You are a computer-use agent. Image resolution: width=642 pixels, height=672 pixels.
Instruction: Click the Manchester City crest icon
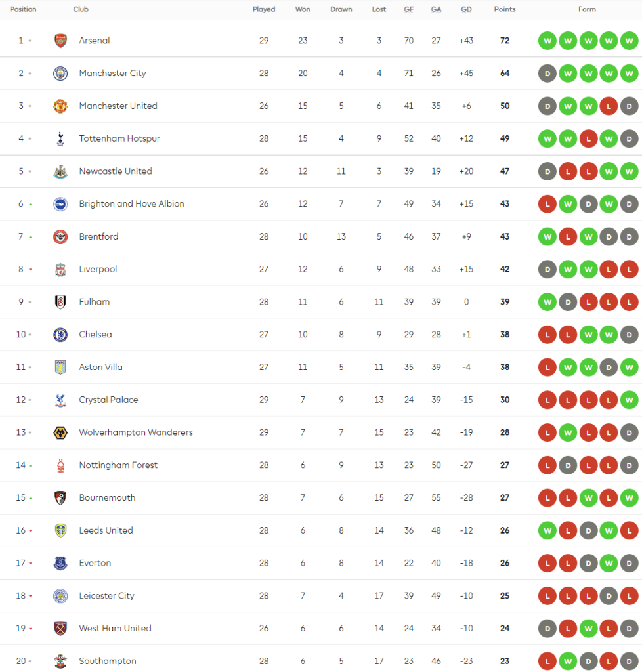(60, 73)
